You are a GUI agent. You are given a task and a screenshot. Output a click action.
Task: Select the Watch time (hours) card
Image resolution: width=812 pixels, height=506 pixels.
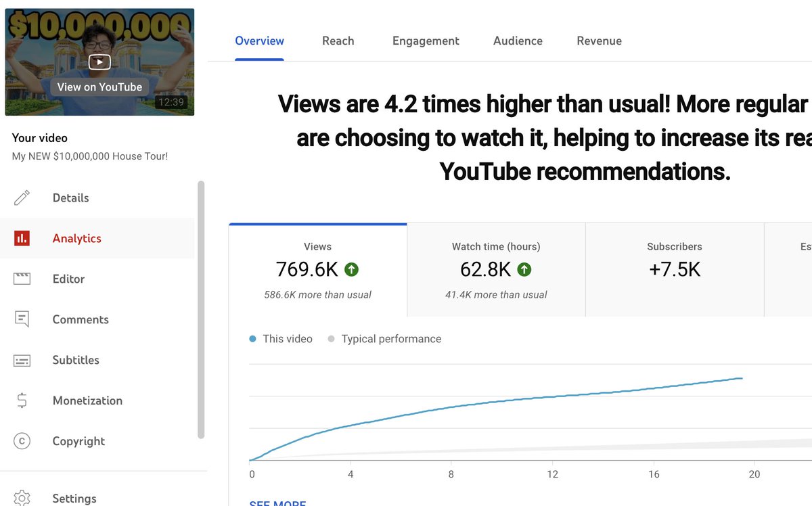(x=496, y=270)
